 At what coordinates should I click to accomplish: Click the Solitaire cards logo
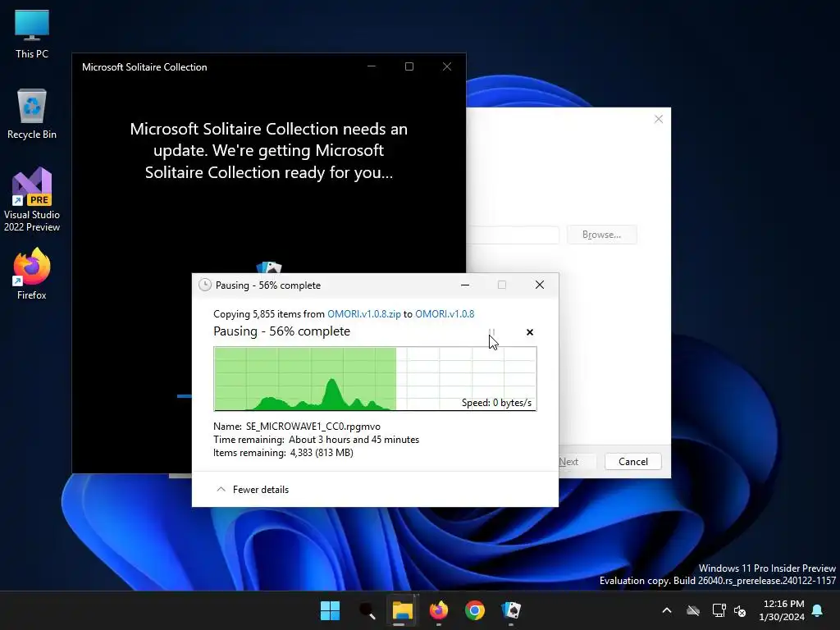(x=269, y=267)
